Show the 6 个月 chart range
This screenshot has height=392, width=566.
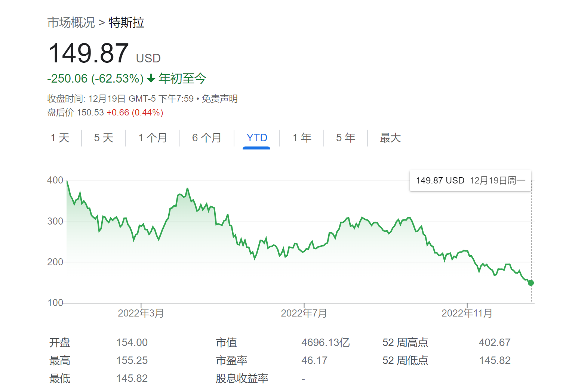(207, 138)
